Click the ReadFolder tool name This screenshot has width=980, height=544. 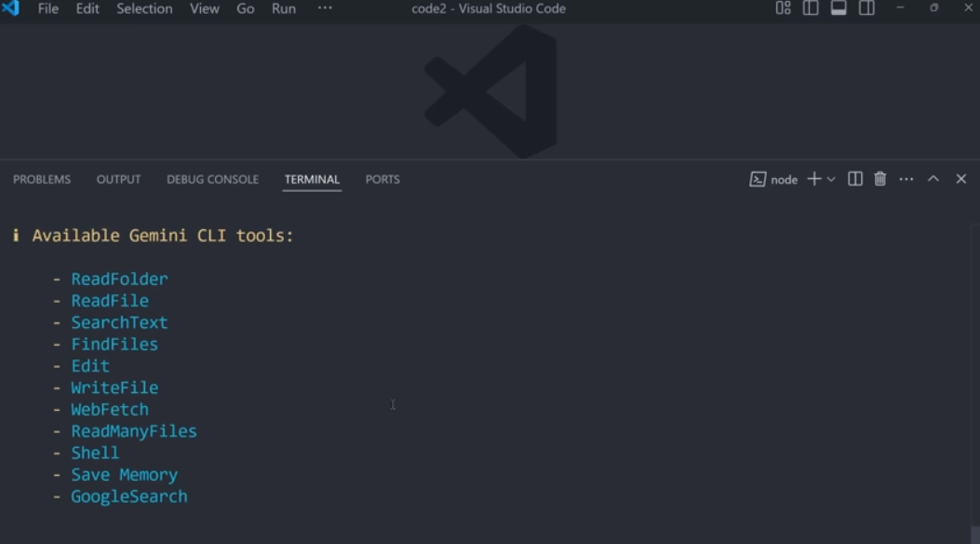pos(119,279)
